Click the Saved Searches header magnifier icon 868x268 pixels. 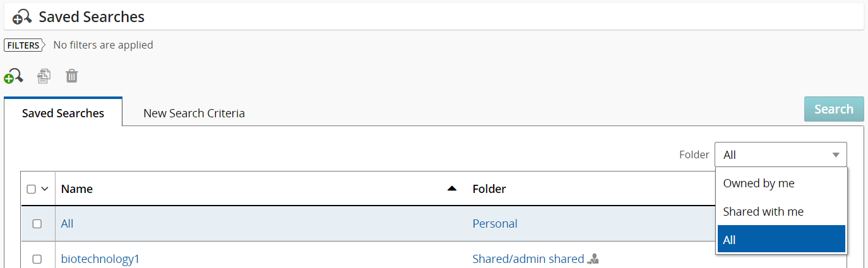tap(22, 17)
